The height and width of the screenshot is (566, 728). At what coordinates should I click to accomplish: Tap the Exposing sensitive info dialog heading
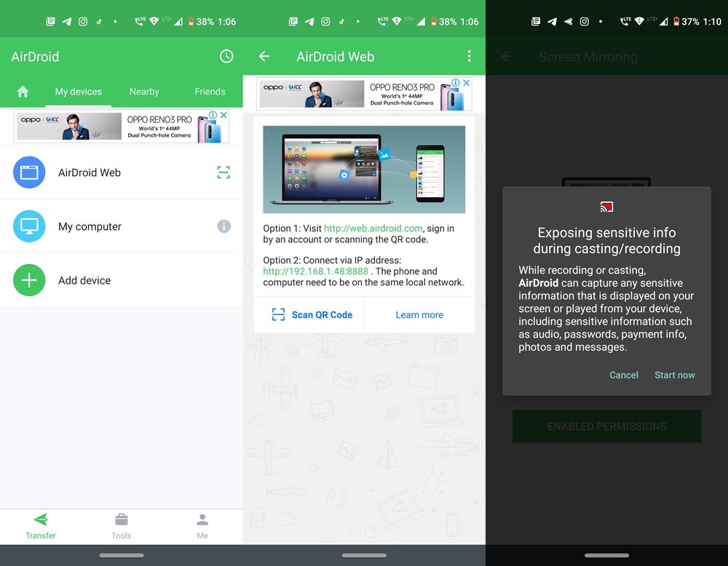pyautogui.click(x=606, y=240)
